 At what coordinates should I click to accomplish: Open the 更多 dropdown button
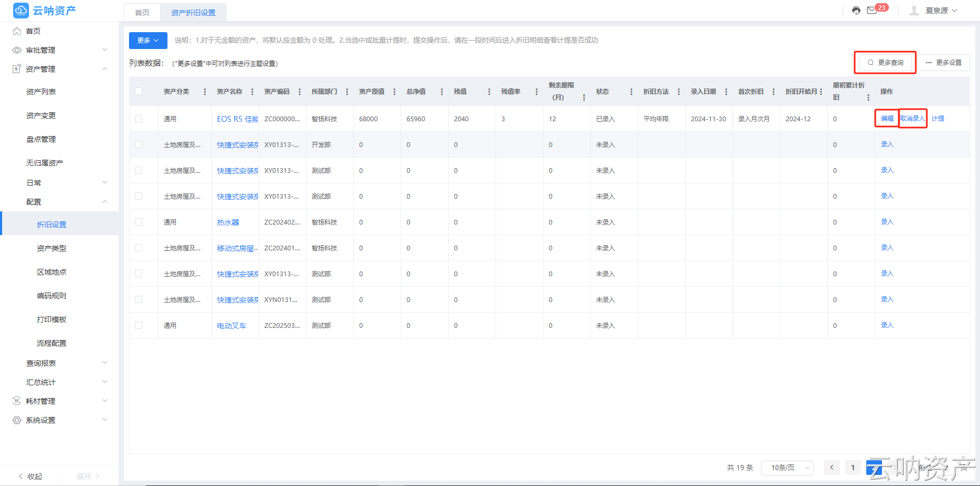pyautogui.click(x=148, y=41)
